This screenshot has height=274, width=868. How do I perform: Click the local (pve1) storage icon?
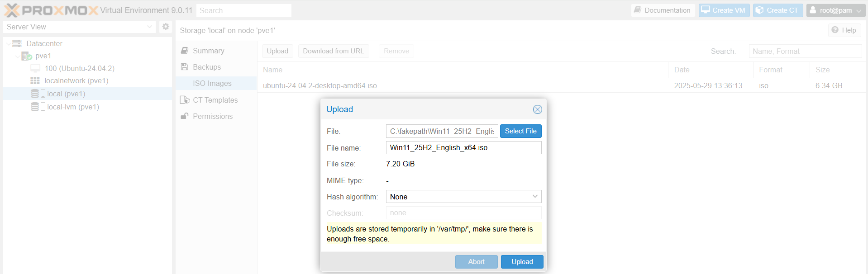35,94
